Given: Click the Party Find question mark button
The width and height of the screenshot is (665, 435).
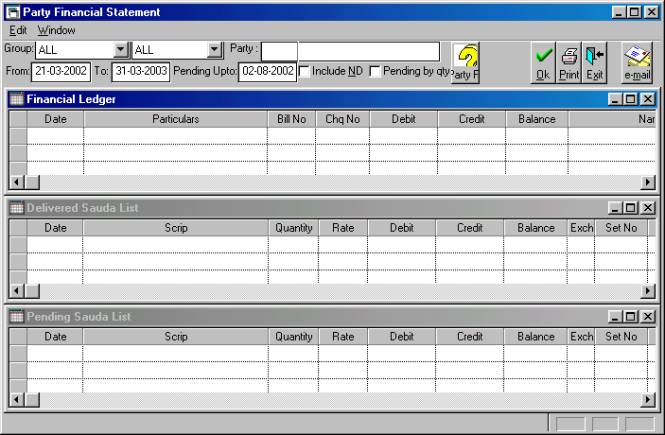Looking at the screenshot, I should (x=466, y=63).
